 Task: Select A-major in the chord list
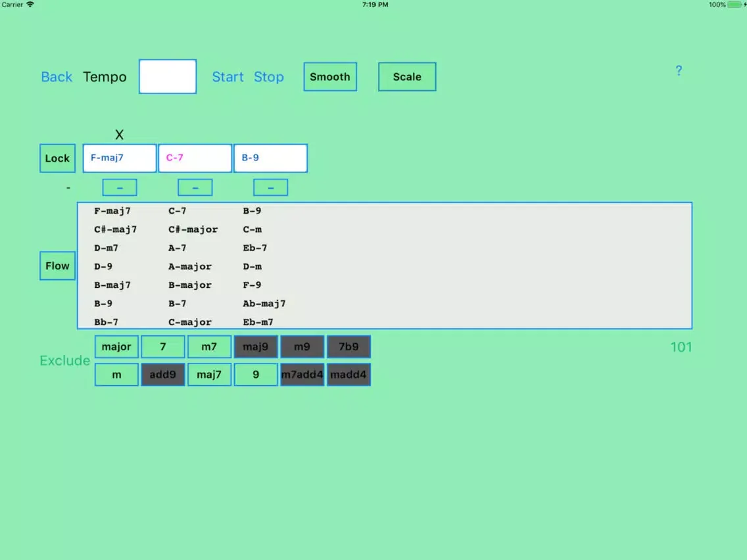(x=190, y=267)
